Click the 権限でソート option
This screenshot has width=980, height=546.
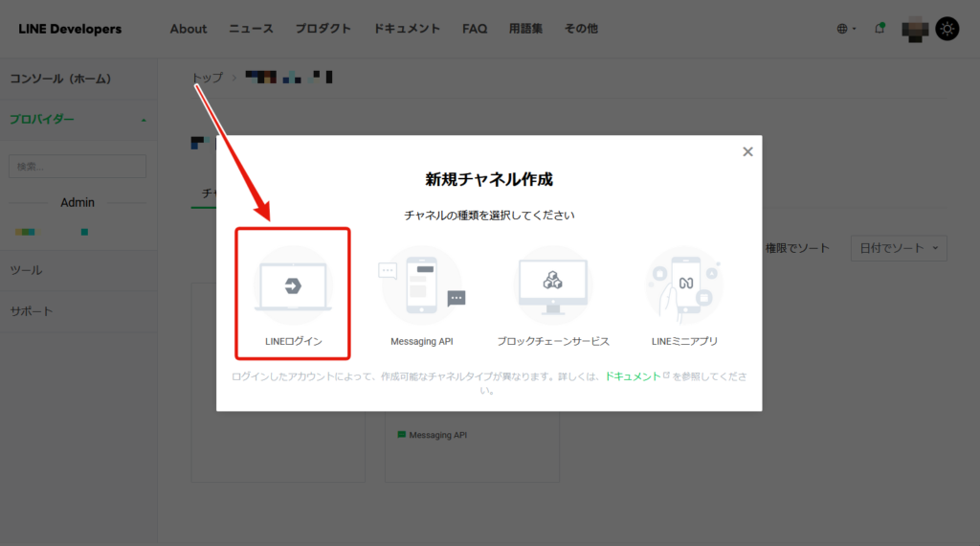point(797,248)
